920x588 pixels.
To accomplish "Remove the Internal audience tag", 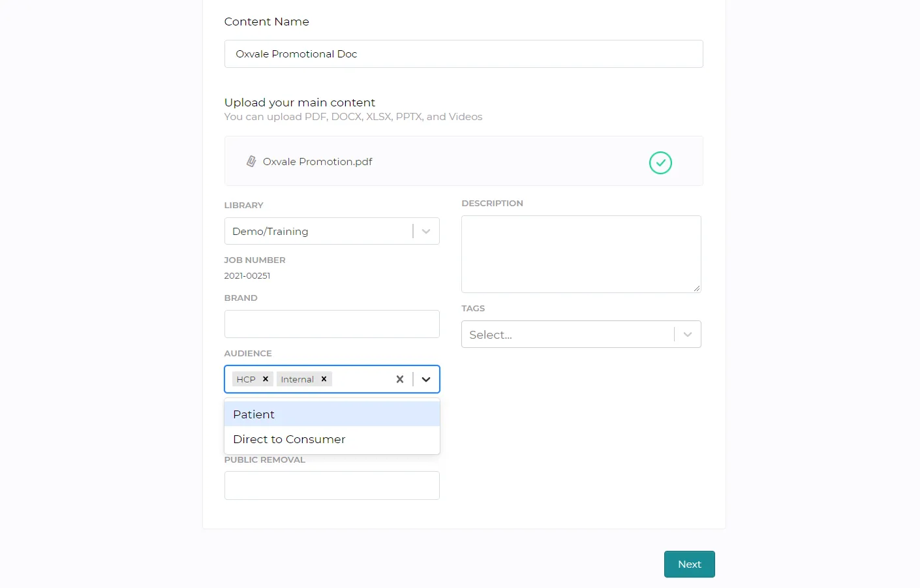I will click(x=324, y=379).
